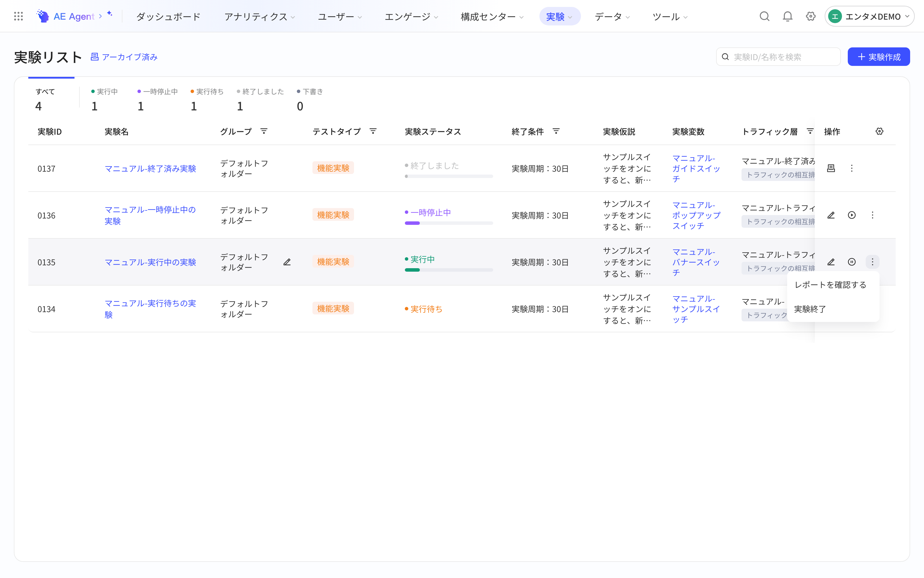Expand the エンゲージ menu
The height and width of the screenshot is (578, 924).
(411, 16)
